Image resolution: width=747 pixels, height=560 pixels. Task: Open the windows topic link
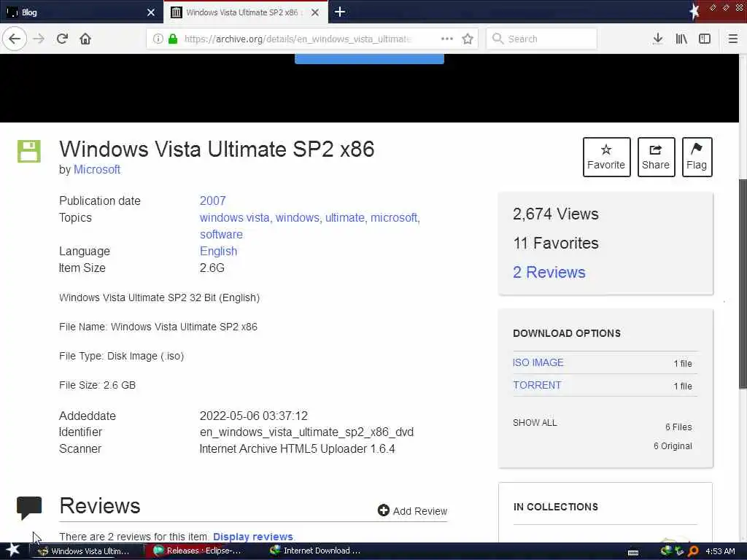[x=298, y=217]
